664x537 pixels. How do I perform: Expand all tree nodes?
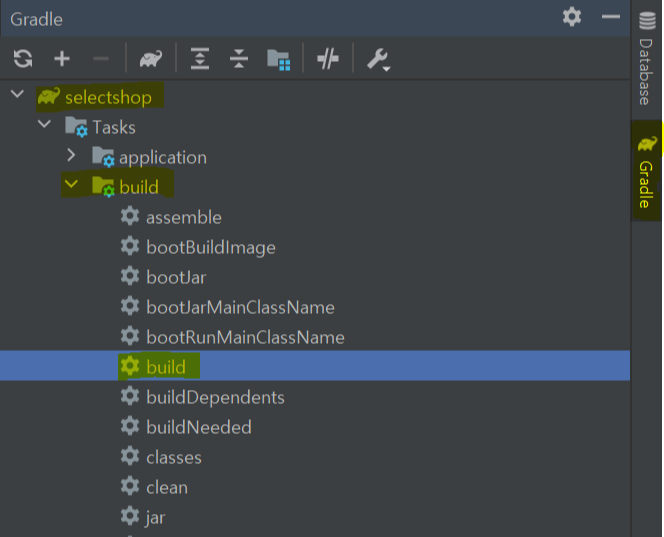pos(200,58)
